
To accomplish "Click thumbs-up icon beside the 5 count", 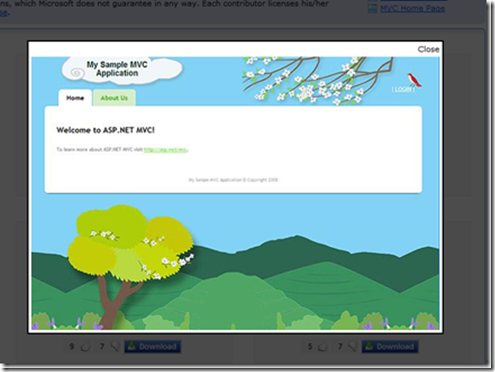I will 322,347.
